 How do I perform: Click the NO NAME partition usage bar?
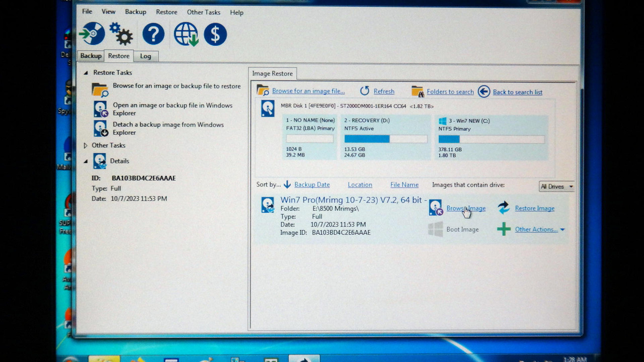click(x=310, y=139)
